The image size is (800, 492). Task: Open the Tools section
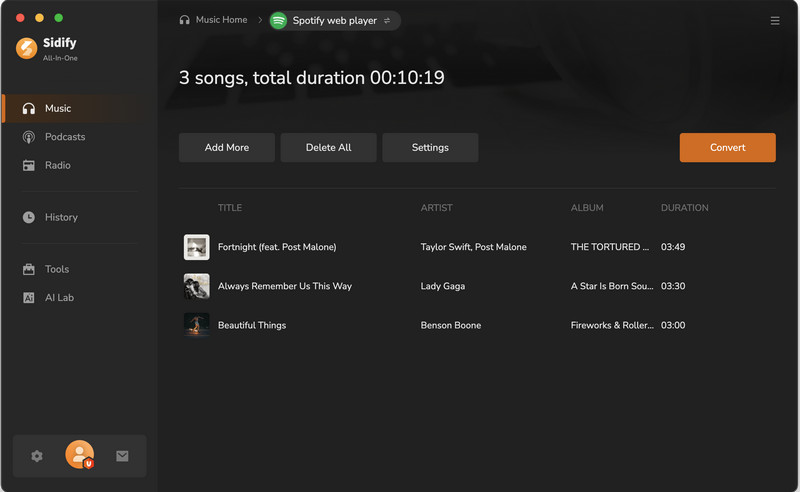pyautogui.click(x=57, y=269)
